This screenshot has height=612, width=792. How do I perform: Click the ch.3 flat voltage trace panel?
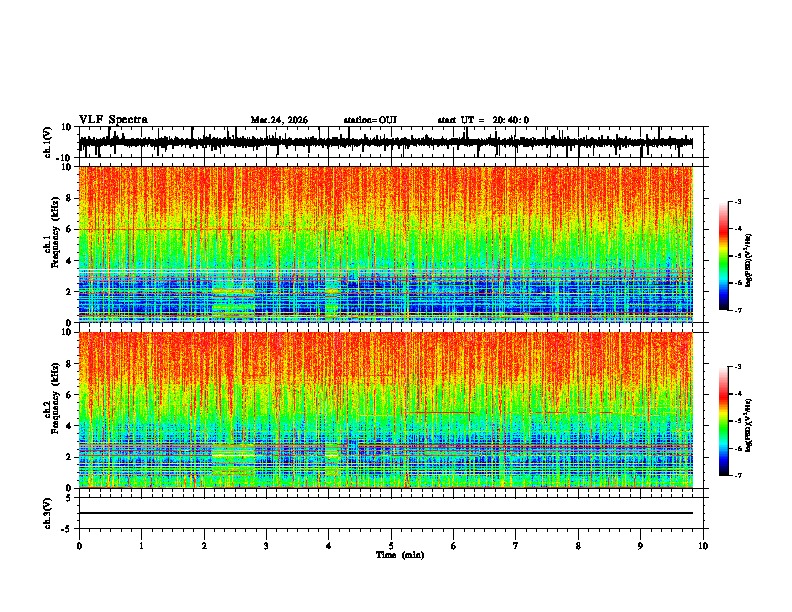[393, 513]
